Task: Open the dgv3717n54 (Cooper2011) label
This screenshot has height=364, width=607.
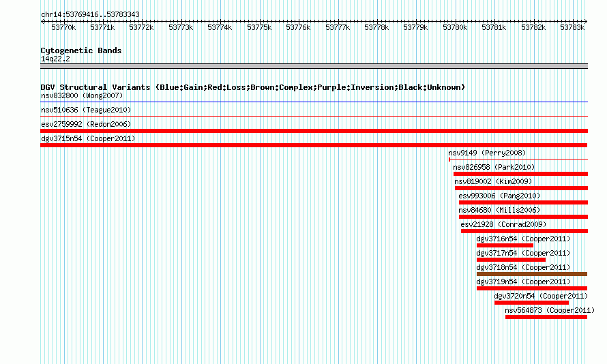Action: pyautogui.click(x=523, y=253)
